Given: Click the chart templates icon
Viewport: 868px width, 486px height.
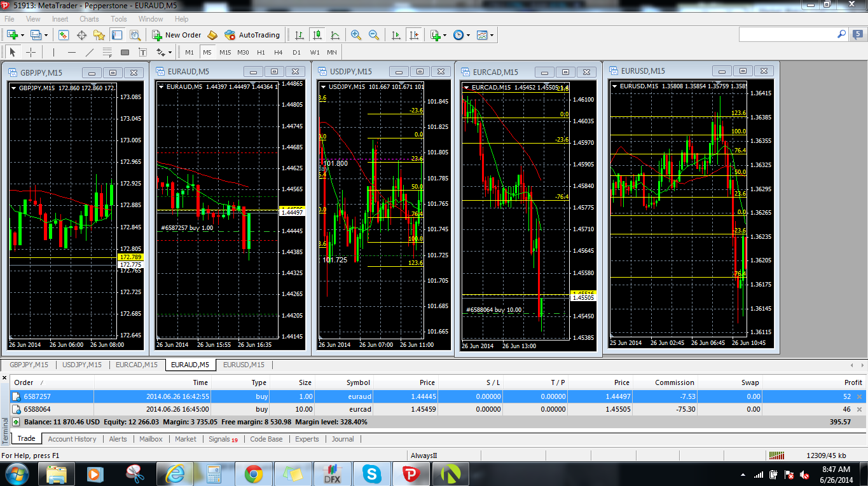Looking at the screenshot, I should point(482,35).
